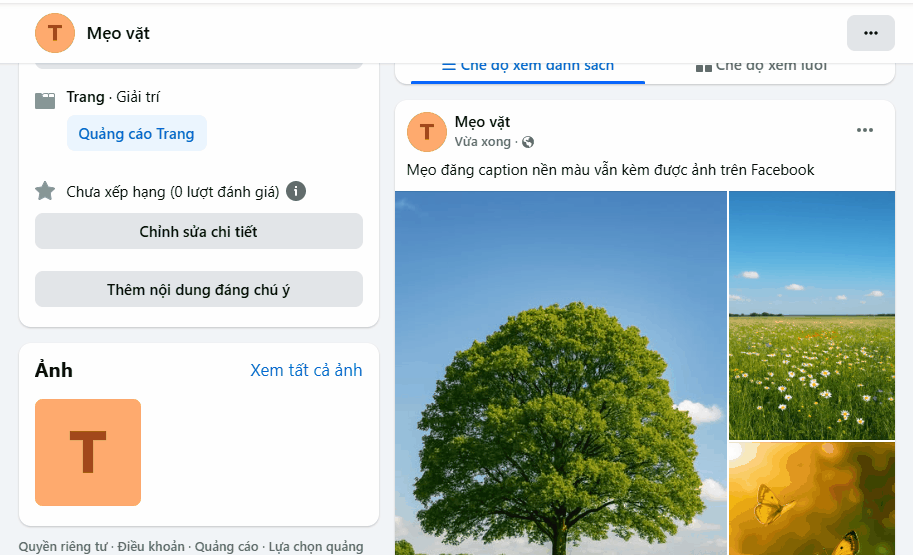This screenshot has width=913, height=555.
Task: Open the large tree photo in post
Action: (561, 373)
